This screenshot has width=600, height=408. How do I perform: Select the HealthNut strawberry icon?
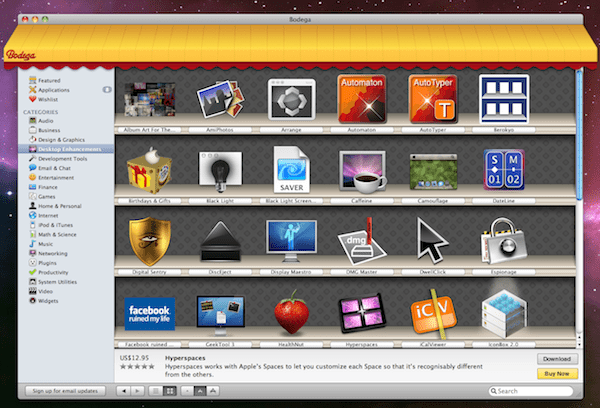[x=292, y=312]
